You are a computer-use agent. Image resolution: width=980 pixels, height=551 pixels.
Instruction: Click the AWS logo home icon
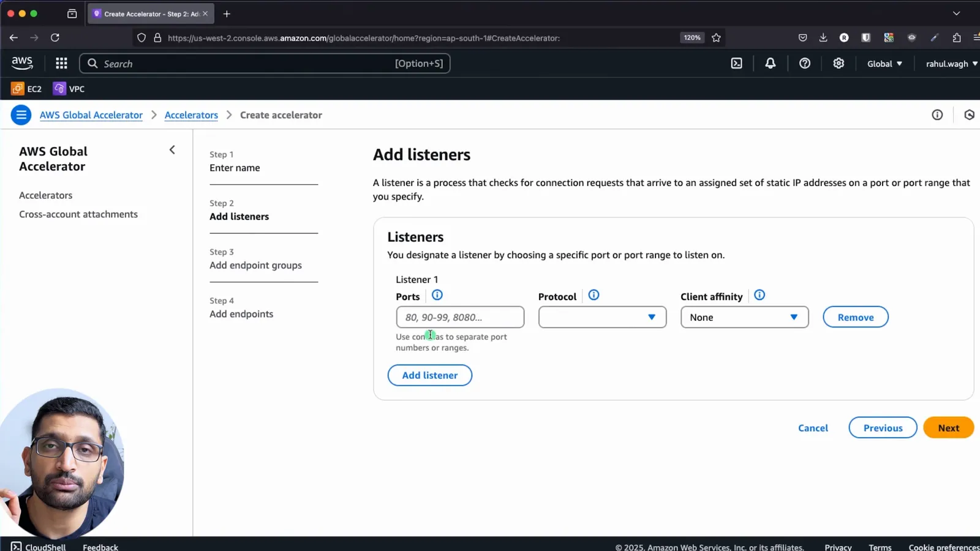click(22, 63)
